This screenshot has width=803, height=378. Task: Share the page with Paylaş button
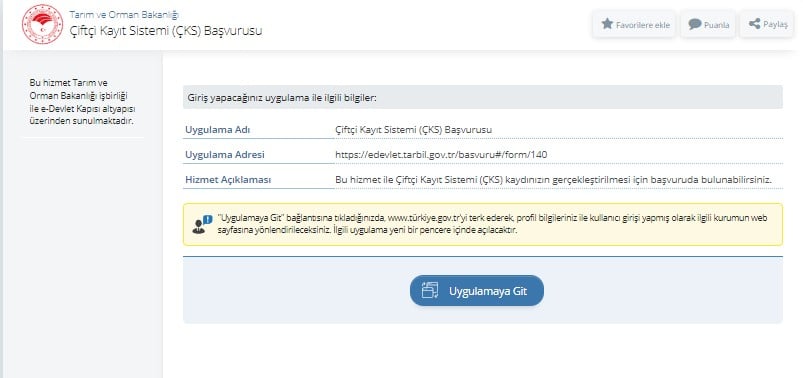click(x=767, y=24)
